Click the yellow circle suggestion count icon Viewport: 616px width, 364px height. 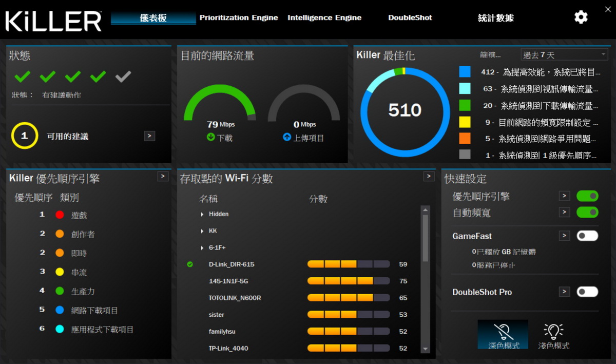tap(24, 136)
